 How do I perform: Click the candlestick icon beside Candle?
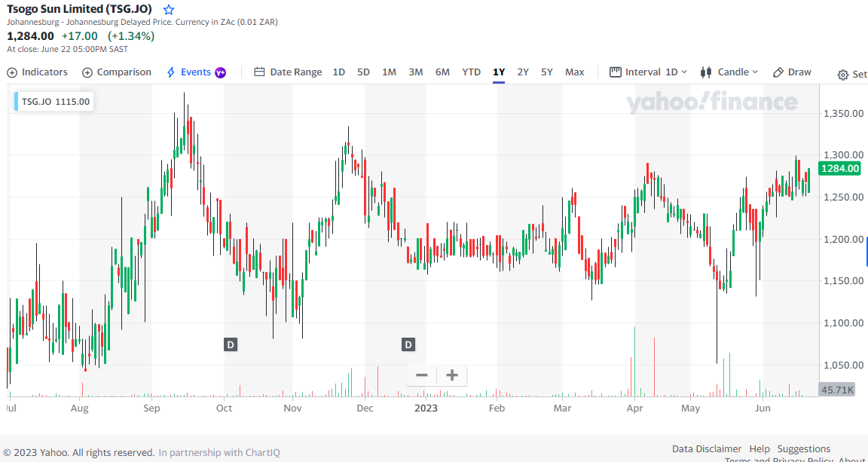pyautogui.click(x=706, y=72)
